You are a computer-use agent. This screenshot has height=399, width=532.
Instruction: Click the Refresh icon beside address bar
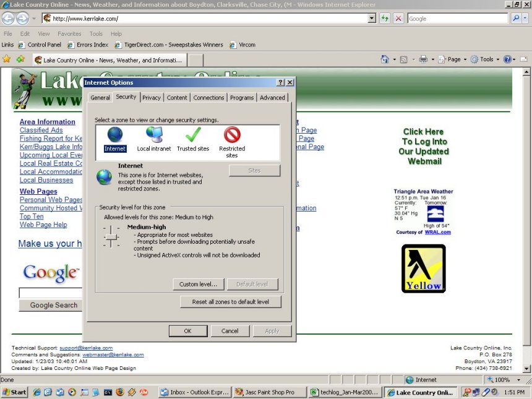385,19
